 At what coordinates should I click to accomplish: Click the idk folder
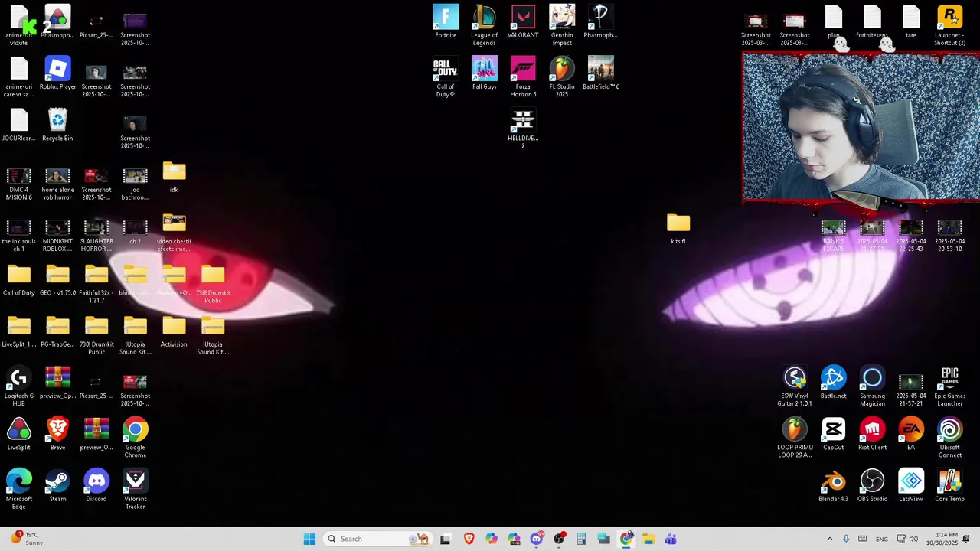174,177
